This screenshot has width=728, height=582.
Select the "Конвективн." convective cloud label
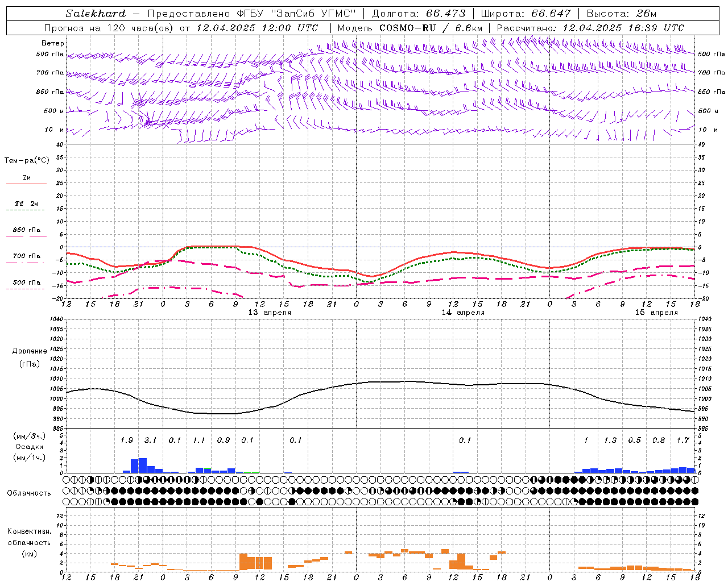click(29, 531)
